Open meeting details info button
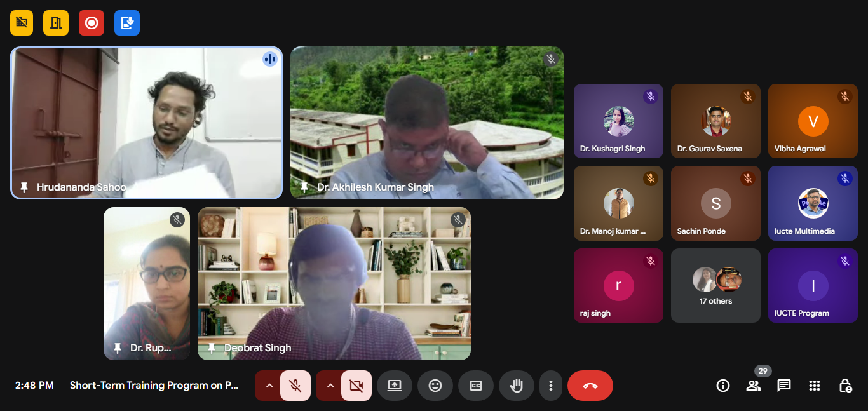 [x=723, y=386]
